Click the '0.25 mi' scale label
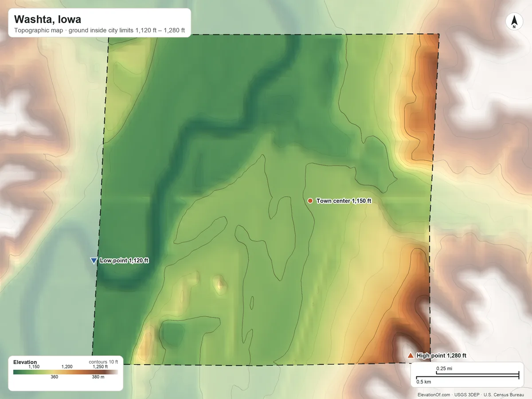 pyautogui.click(x=444, y=368)
